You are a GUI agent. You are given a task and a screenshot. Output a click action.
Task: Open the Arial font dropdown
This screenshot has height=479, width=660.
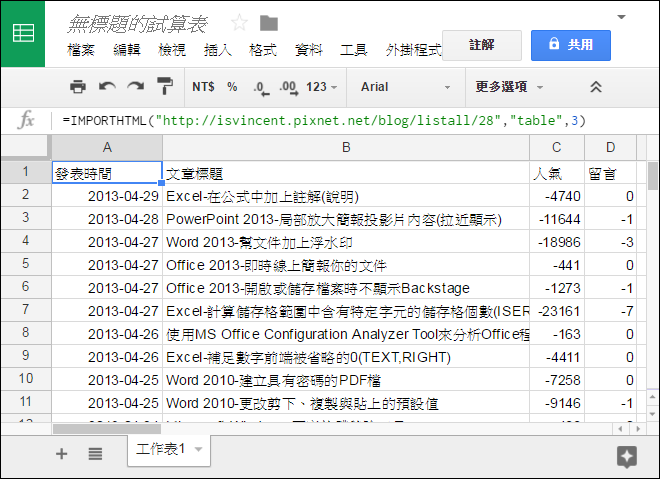click(406, 87)
